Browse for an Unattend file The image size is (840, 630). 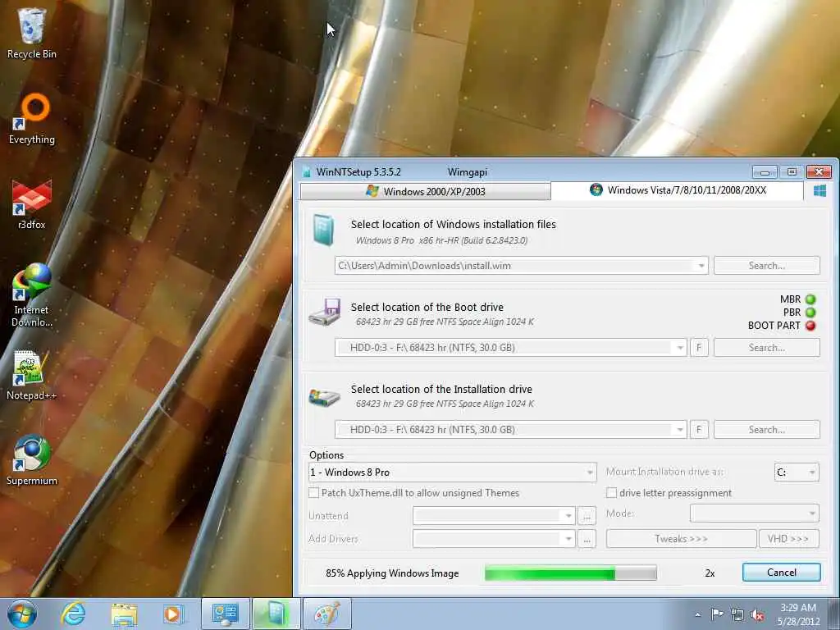pyautogui.click(x=587, y=516)
